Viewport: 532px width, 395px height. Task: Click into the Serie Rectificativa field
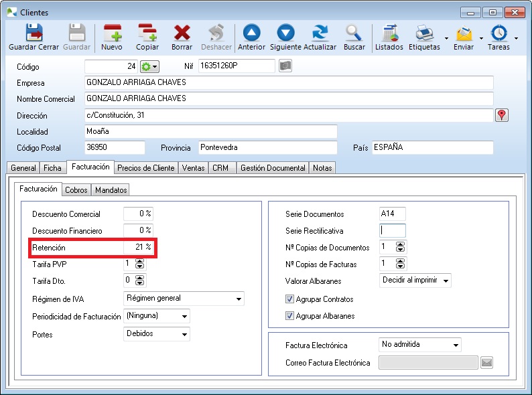tap(393, 231)
